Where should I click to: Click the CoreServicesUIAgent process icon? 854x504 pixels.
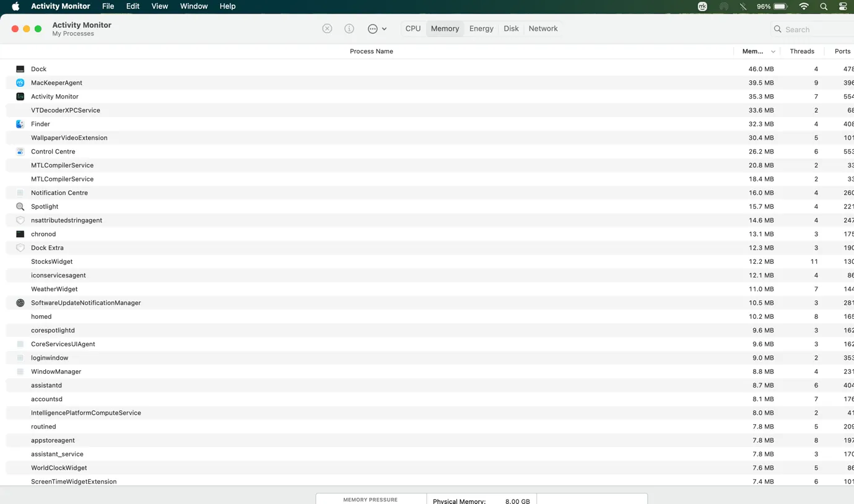pyautogui.click(x=20, y=344)
